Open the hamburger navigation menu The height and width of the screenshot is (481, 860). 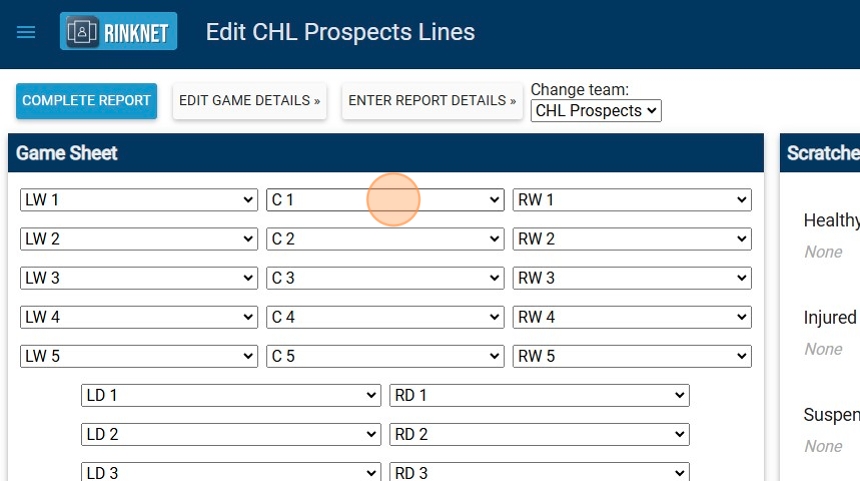click(26, 32)
